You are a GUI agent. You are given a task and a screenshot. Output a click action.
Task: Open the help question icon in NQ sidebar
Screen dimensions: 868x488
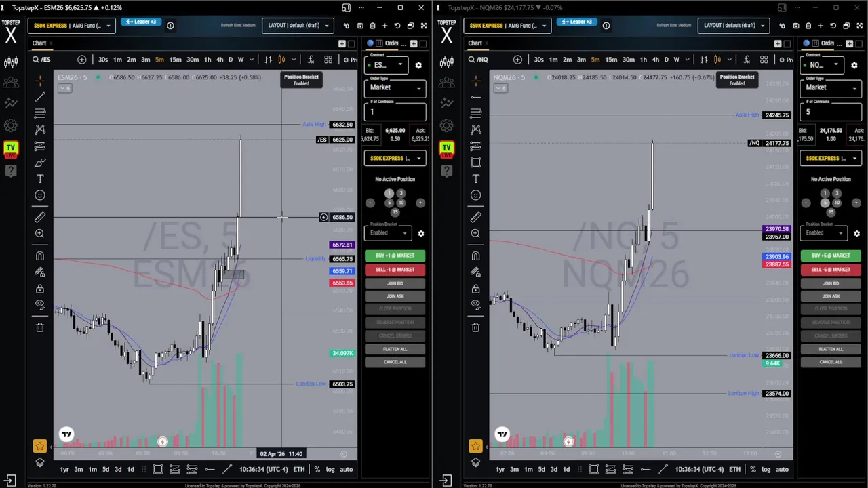(x=447, y=170)
